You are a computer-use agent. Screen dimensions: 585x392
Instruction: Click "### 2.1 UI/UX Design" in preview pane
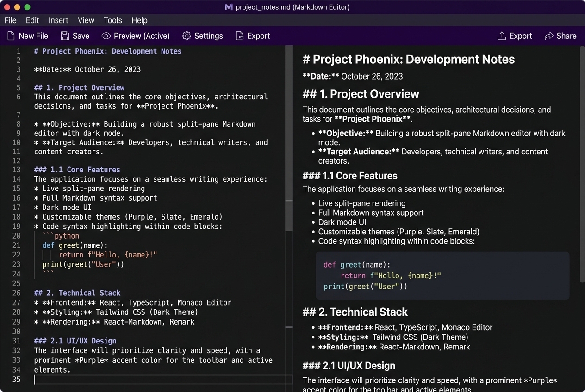349,366
